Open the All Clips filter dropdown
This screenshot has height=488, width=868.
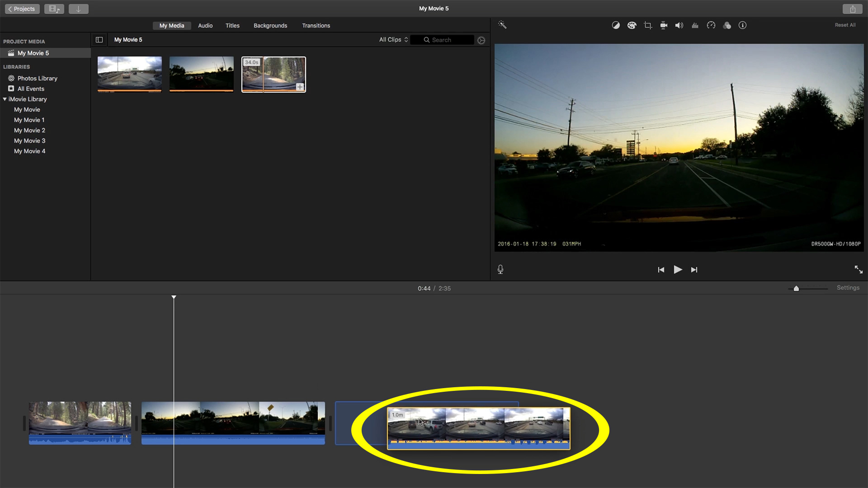pos(393,40)
